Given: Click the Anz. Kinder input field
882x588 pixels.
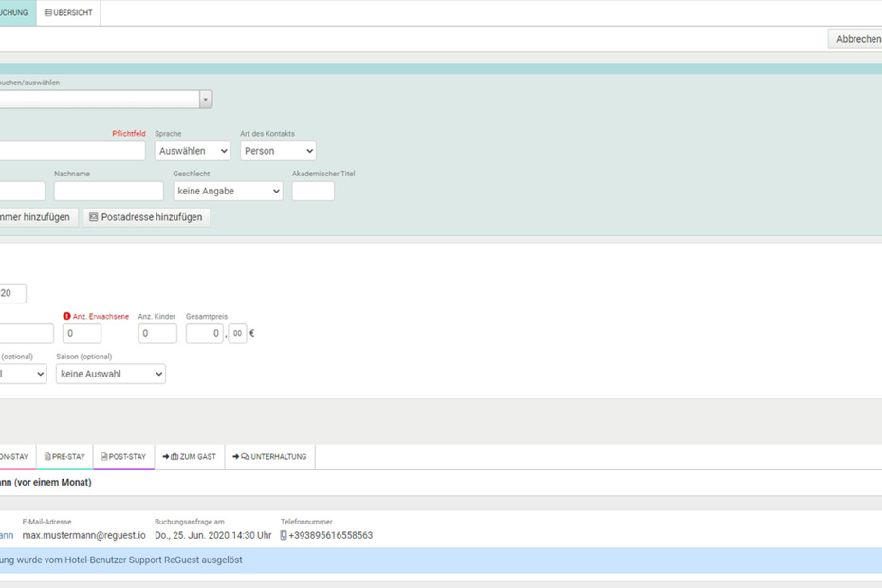Looking at the screenshot, I should click(x=157, y=334).
